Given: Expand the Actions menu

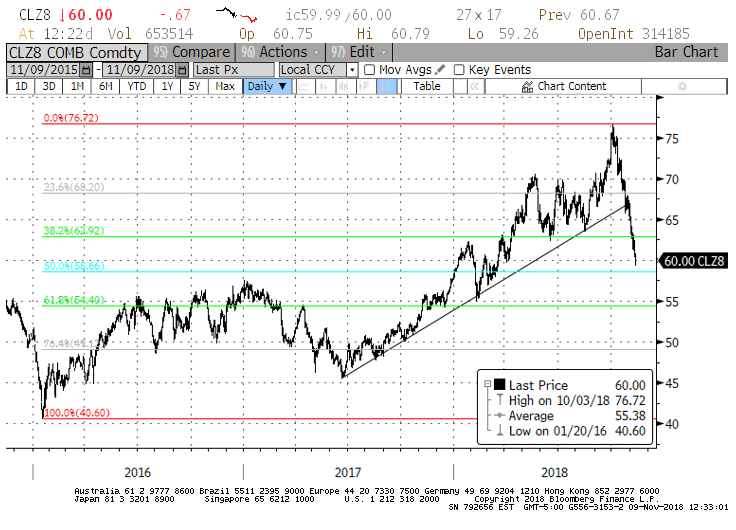Looking at the screenshot, I should click(280, 52).
